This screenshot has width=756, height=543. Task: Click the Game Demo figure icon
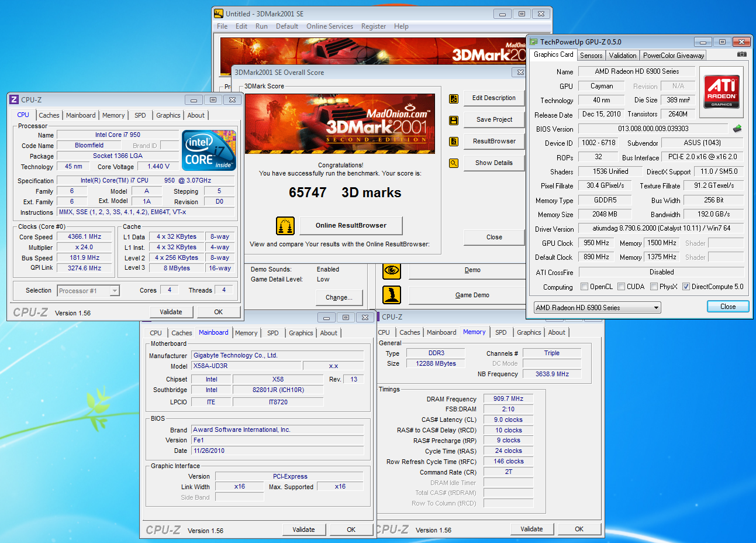coord(392,295)
